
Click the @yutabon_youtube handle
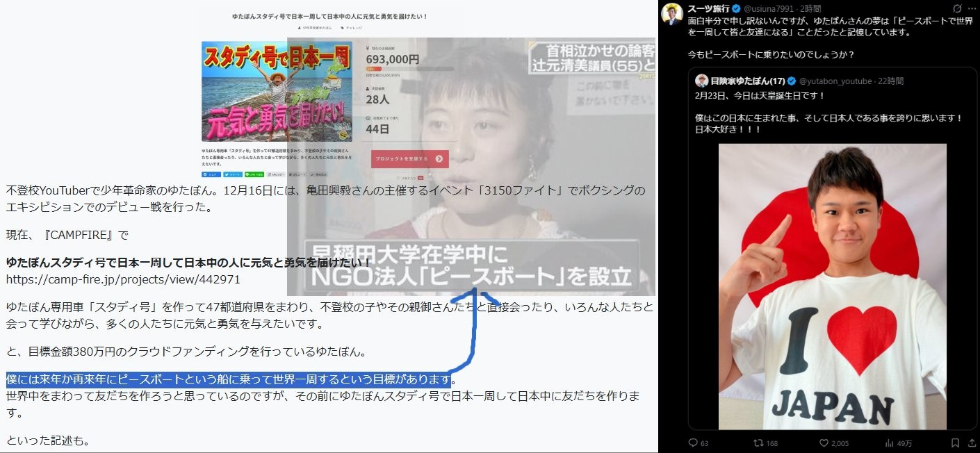click(835, 81)
